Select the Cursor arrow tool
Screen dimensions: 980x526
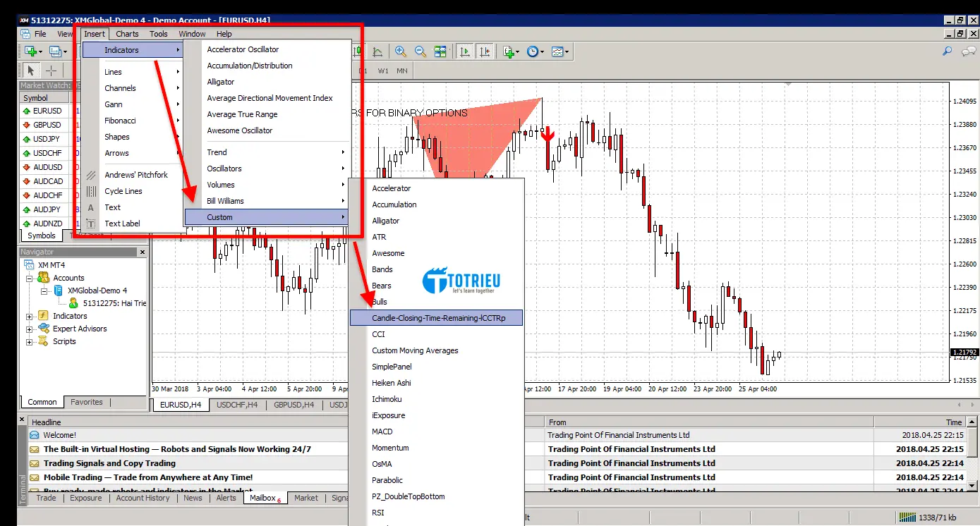31,71
